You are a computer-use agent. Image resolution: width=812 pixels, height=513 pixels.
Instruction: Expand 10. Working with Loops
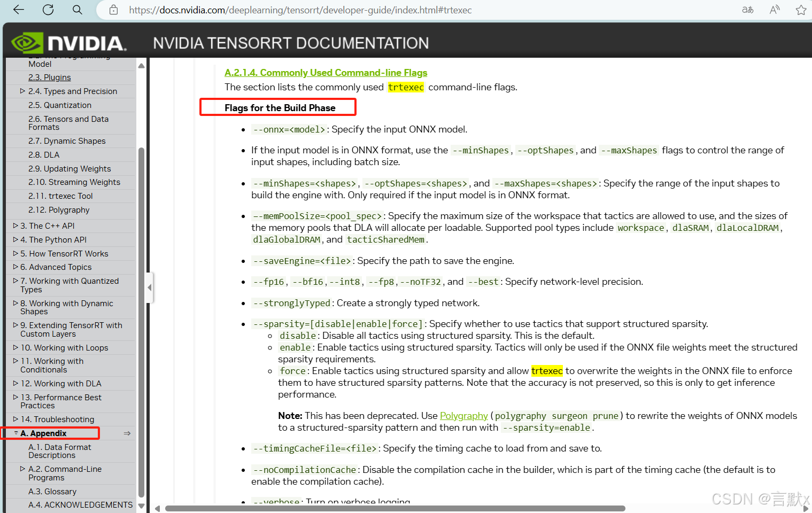pyautogui.click(x=16, y=348)
